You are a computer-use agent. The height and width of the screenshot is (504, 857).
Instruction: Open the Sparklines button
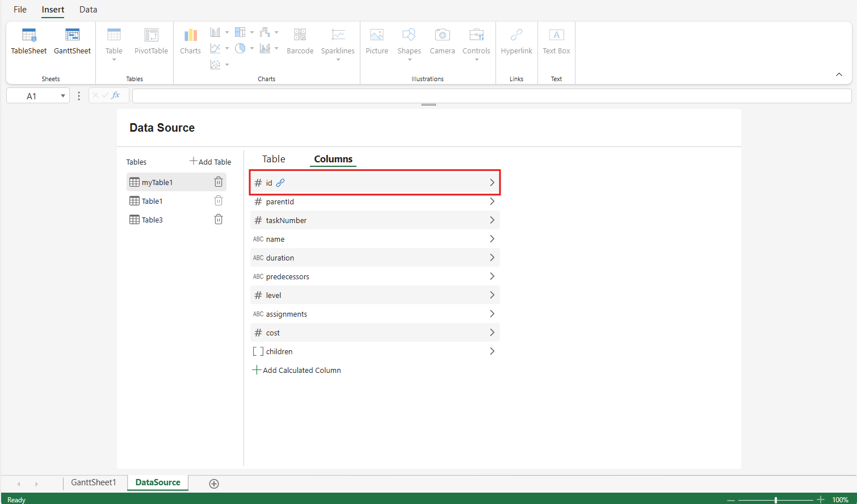click(x=338, y=44)
